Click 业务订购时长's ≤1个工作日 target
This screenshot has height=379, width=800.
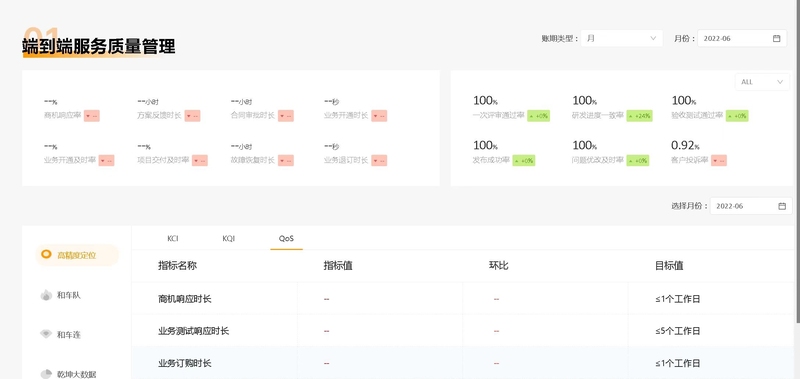tap(678, 364)
